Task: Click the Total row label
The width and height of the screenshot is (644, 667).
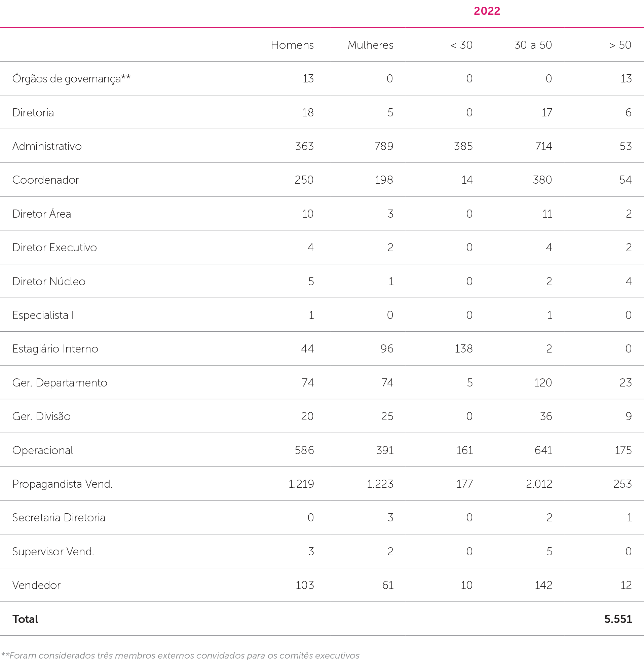Action: point(25,619)
